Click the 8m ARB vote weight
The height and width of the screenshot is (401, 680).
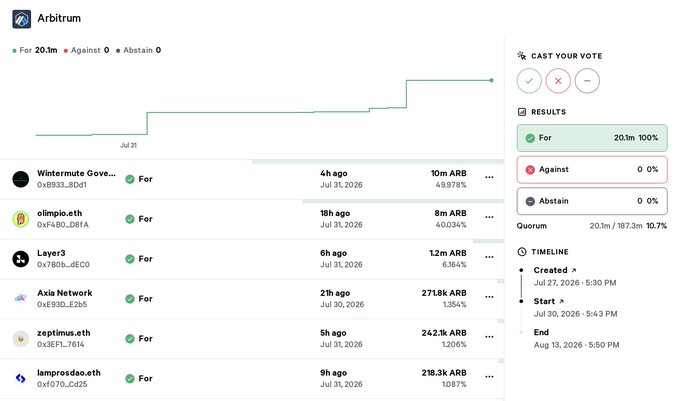click(451, 213)
